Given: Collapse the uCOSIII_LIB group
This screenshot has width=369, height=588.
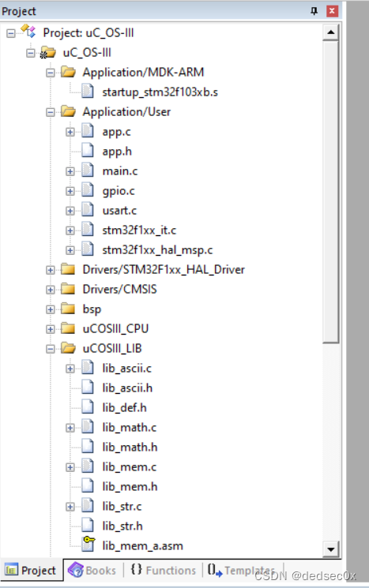Looking at the screenshot, I should tap(51, 349).
